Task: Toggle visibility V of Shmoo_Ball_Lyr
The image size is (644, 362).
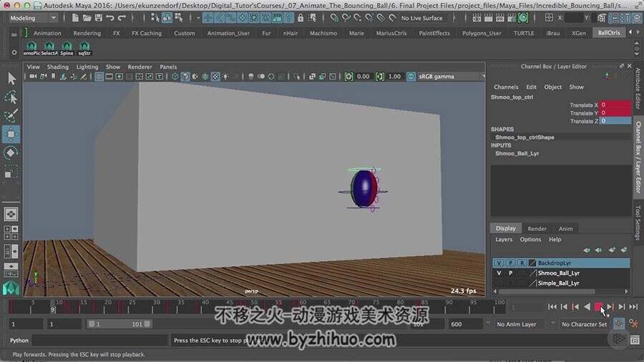Action: [x=499, y=273]
